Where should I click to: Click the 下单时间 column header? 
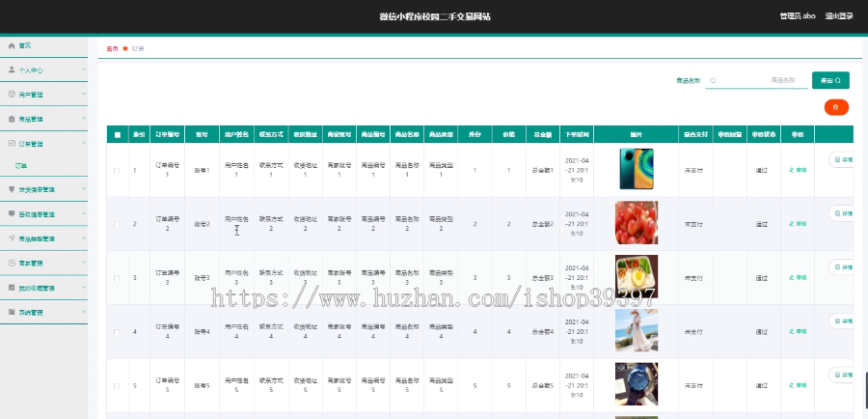[577, 135]
